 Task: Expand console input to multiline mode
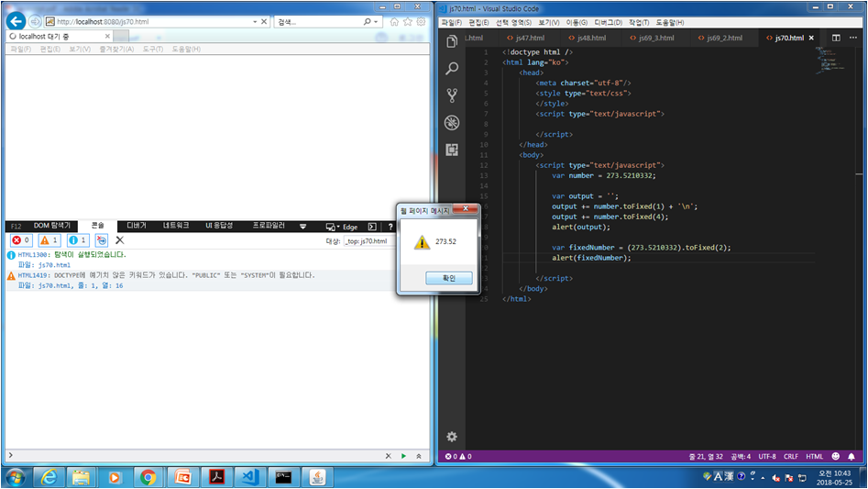tap(419, 456)
